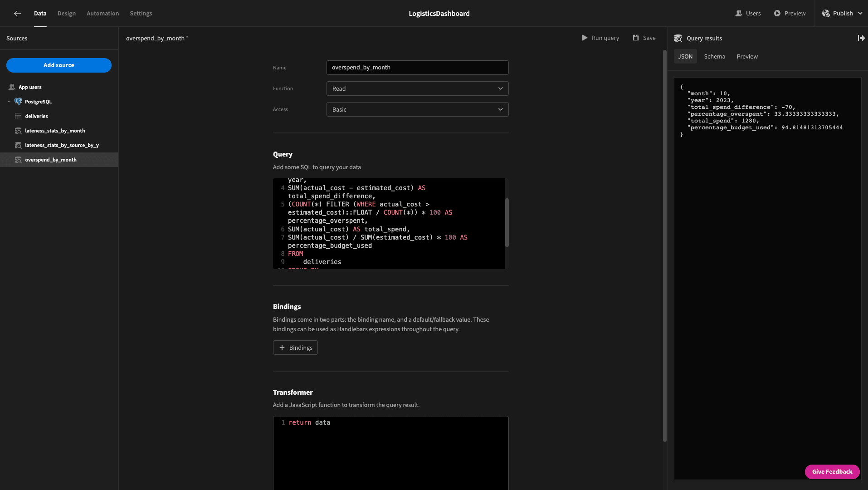Image resolution: width=868 pixels, height=490 pixels.
Task: Click the Users icon in top bar
Action: pos(739,14)
